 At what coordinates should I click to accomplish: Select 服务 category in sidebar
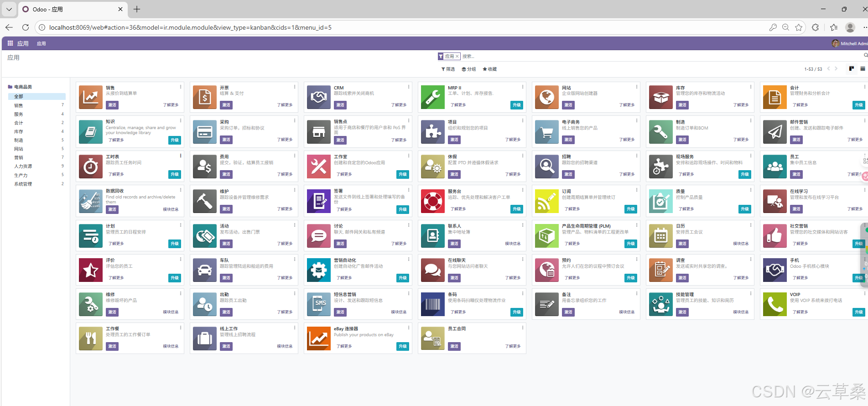tap(37, 114)
